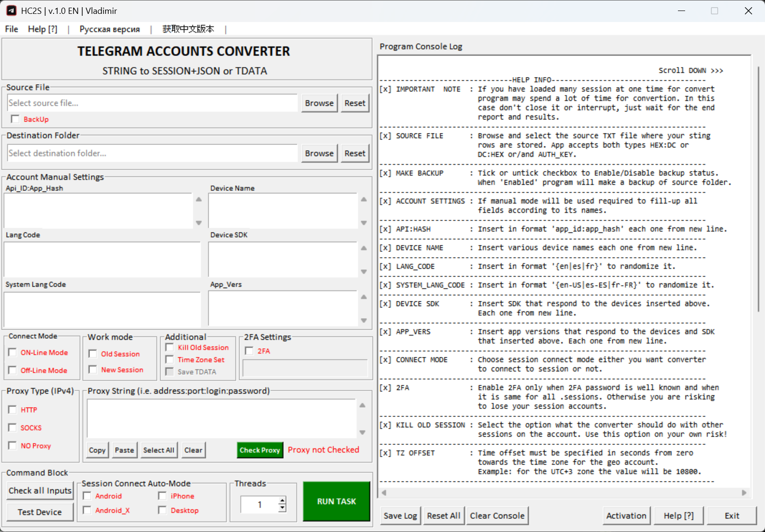
Task: Click console horizontal scroll right arrow
Action: point(744,493)
